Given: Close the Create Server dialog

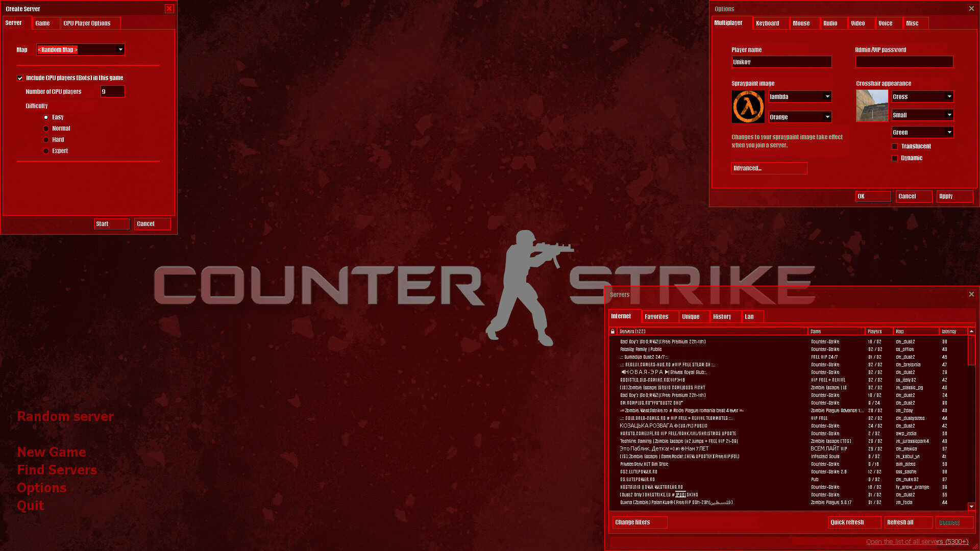Looking at the screenshot, I should (169, 9).
